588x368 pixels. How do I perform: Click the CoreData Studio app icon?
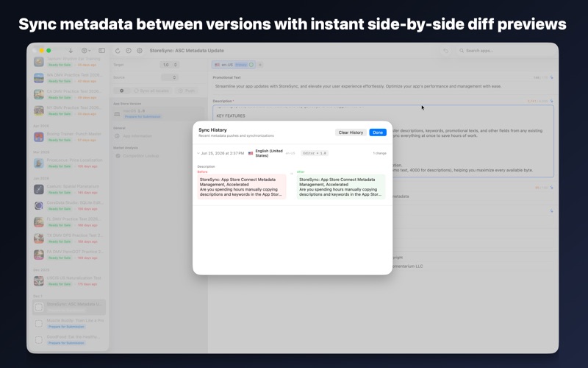(39, 205)
